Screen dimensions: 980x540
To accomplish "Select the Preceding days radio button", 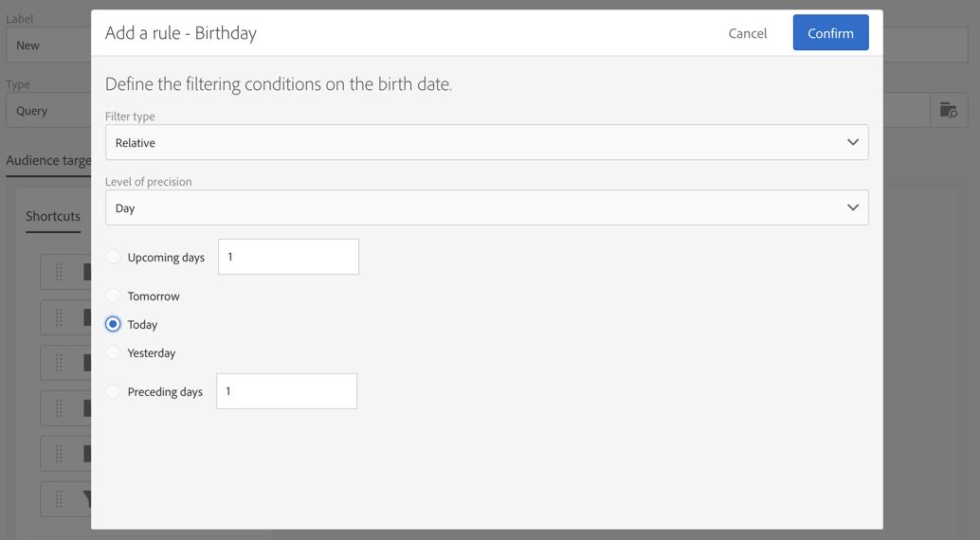I will 114,391.
